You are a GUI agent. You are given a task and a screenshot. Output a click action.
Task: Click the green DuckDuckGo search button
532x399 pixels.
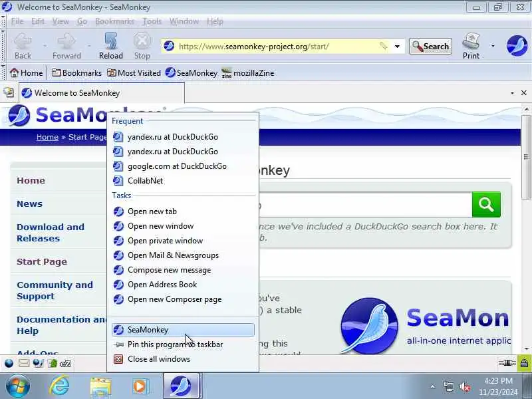[x=486, y=205]
